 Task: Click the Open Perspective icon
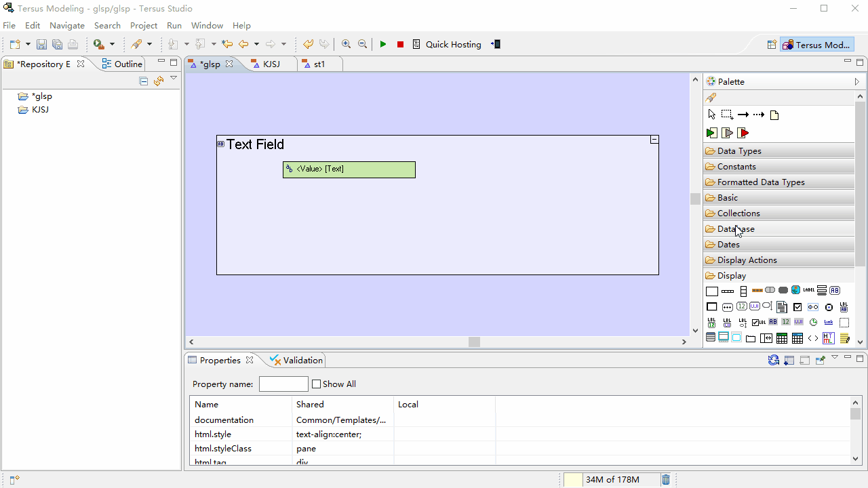click(x=771, y=45)
